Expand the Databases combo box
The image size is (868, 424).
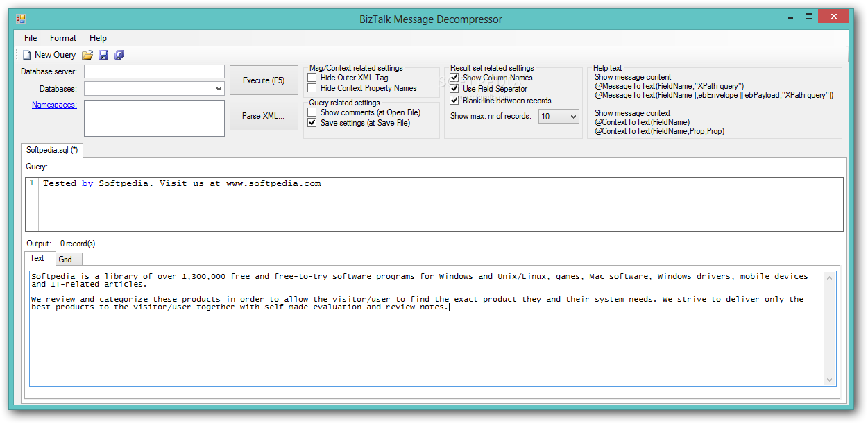(219, 89)
